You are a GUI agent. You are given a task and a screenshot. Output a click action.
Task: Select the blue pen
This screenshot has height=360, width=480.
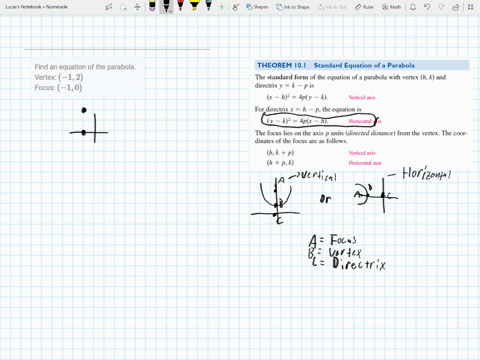(209, 6)
